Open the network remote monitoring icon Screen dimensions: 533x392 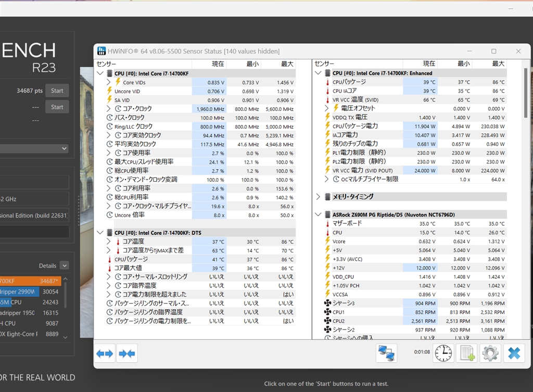386,353
